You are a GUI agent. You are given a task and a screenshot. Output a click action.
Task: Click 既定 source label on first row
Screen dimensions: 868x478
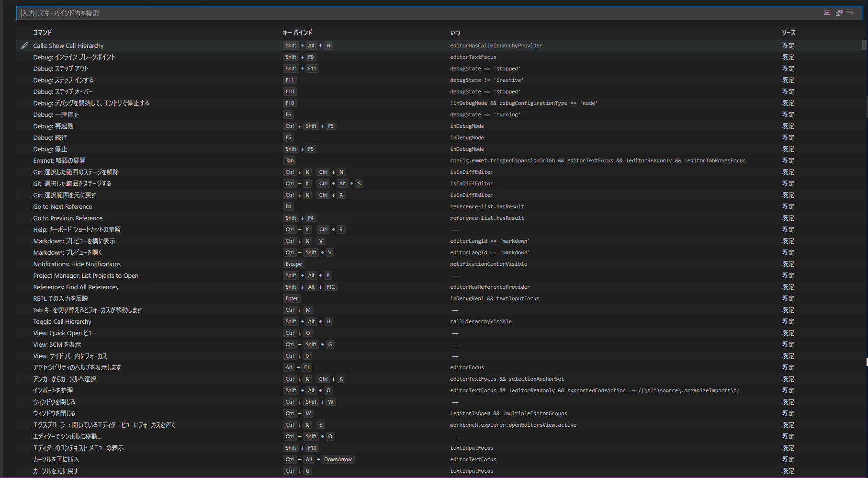tap(788, 45)
